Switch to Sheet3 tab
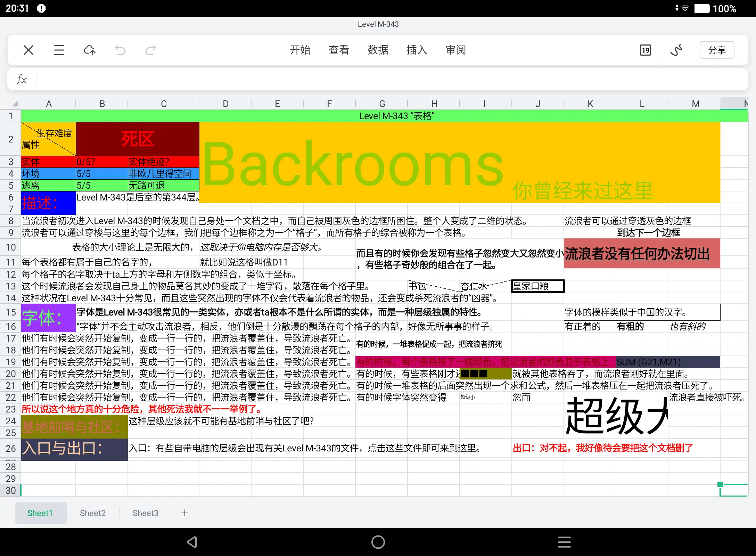 tap(146, 513)
